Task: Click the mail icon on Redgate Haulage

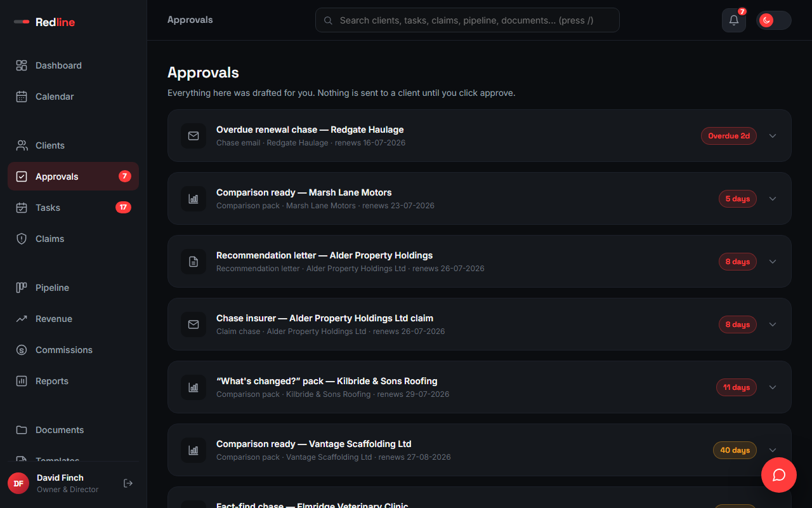Action: point(193,136)
